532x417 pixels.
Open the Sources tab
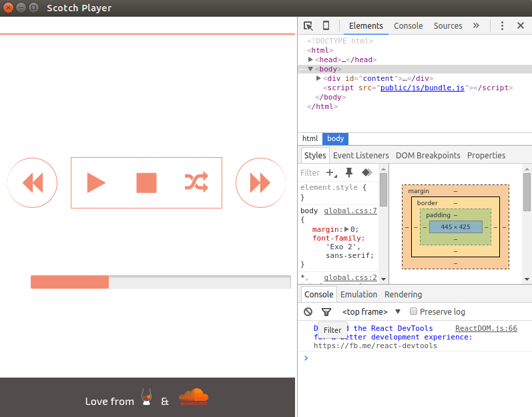[448, 26]
